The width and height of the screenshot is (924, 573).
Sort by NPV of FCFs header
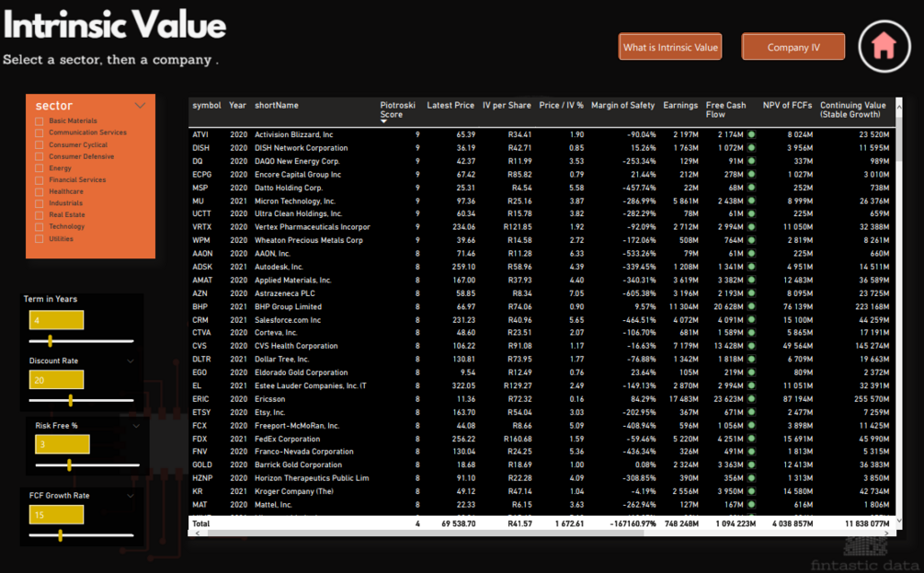coord(787,106)
